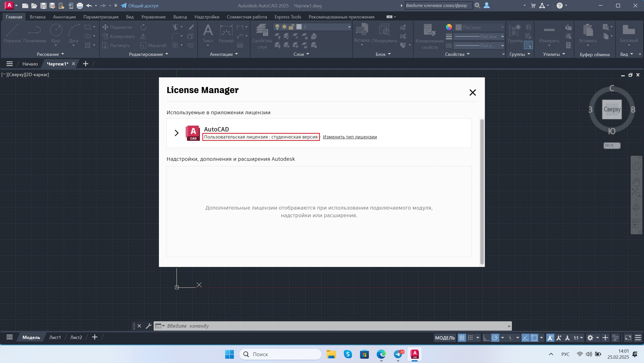Click the Введите команду command input
644x363 pixels.
coord(332,326)
